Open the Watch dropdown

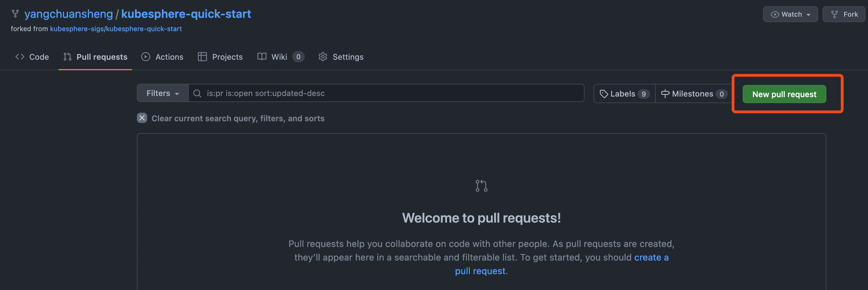point(790,14)
